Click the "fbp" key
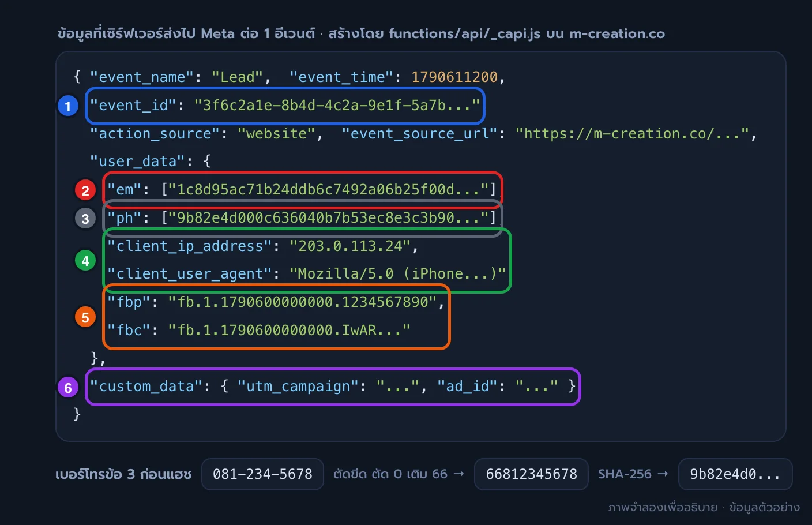The width and height of the screenshot is (812, 525). pyautogui.click(x=129, y=302)
